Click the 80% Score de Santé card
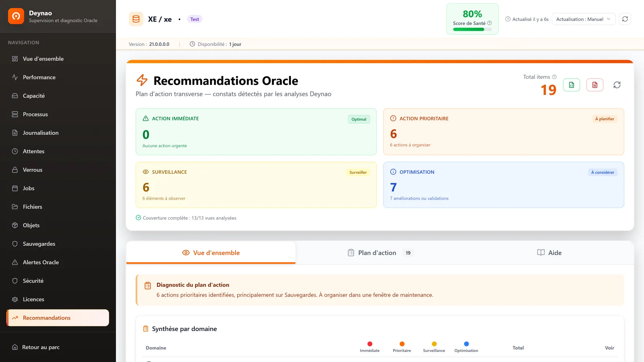644x362 pixels. pos(472,19)
